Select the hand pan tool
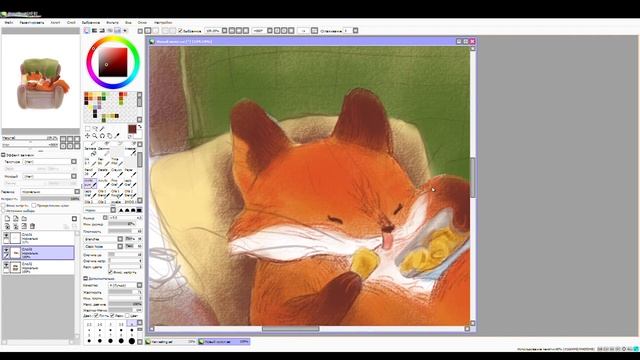Image resolution: width=640 pixels, height=360 pixels. (109, 136)
